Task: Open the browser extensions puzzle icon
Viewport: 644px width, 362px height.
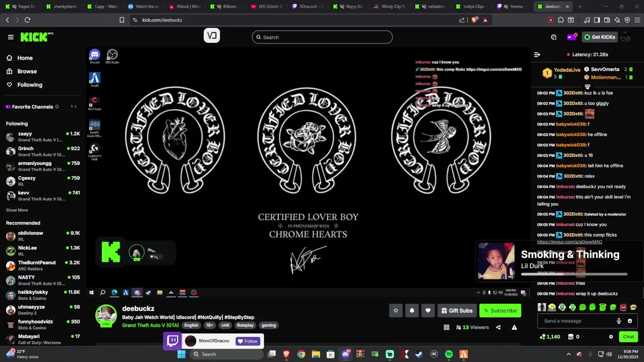Action: [560, 20]
